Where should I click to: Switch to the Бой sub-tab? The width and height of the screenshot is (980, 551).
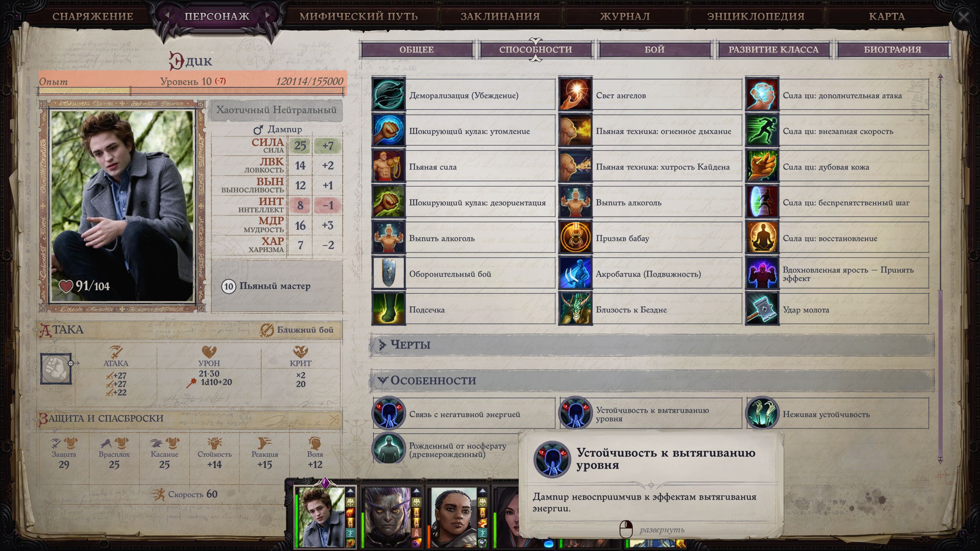655,49
